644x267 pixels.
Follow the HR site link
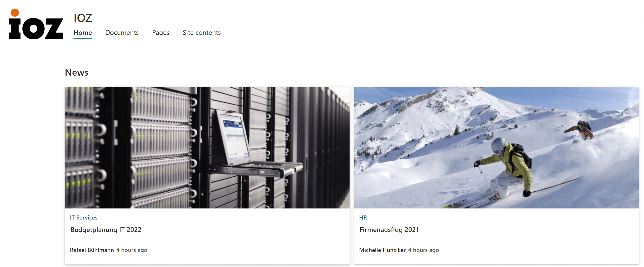tap(363, 218)
